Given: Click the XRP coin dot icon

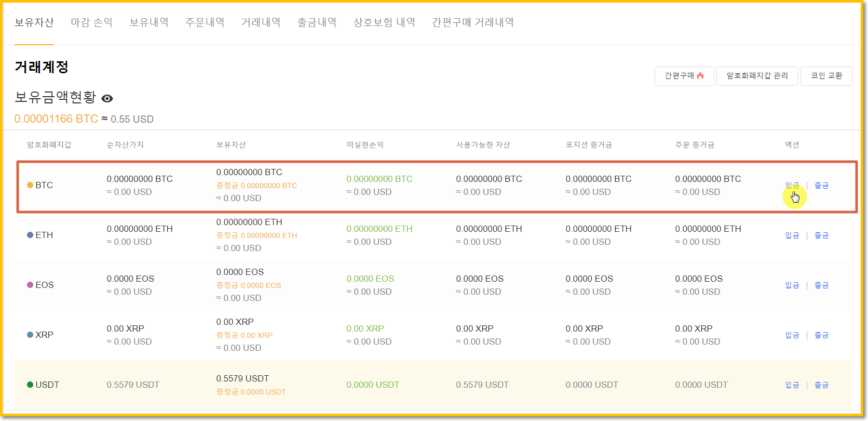Looking at the screenshot, I should click(30, 335).
